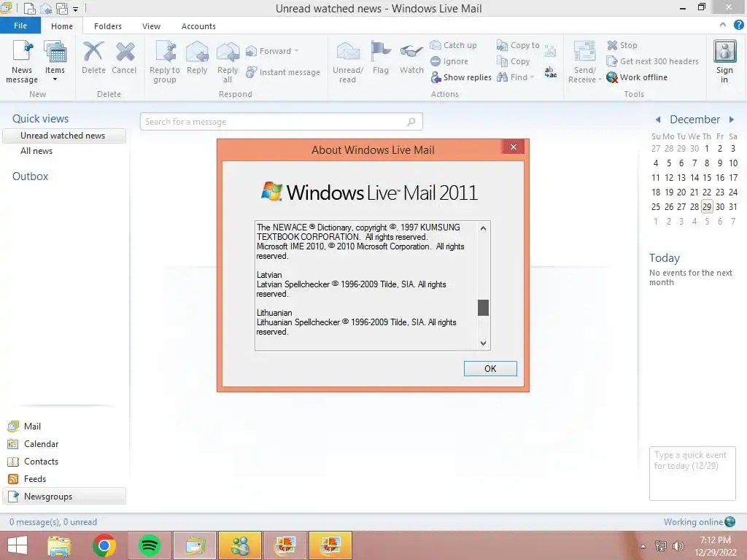Click Get next 300 headers
The image size is (747, 560).
(652, 61)
